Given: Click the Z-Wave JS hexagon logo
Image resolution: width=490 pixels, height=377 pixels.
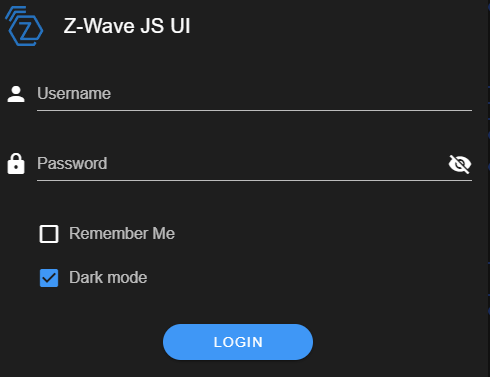Looking at the screenshot, I should pyautogui.click(x=24, y=26).
